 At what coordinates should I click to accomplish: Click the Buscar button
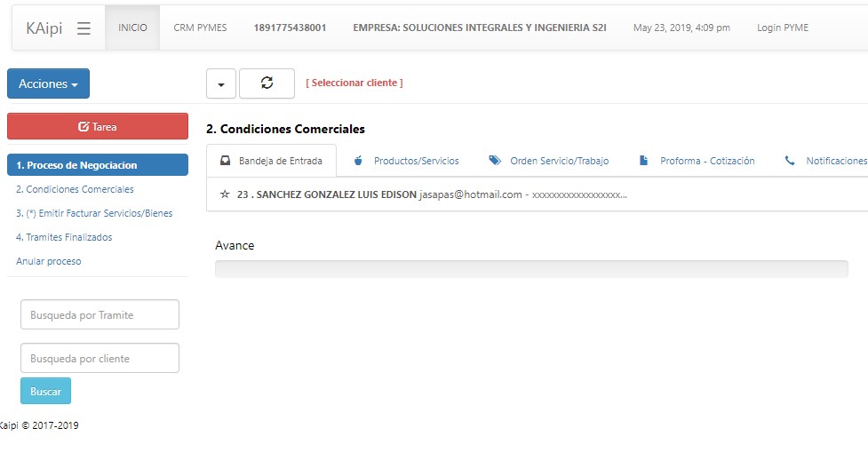[x=45, y=391]
